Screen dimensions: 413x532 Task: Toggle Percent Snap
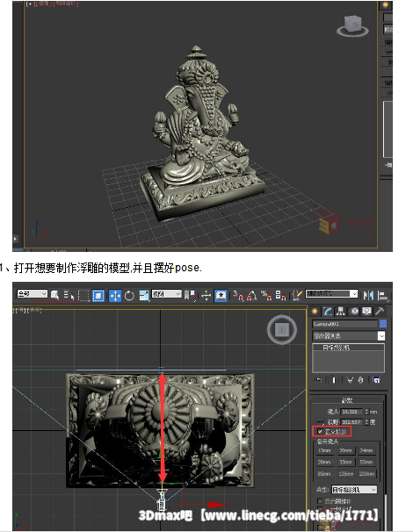(265, 295)
